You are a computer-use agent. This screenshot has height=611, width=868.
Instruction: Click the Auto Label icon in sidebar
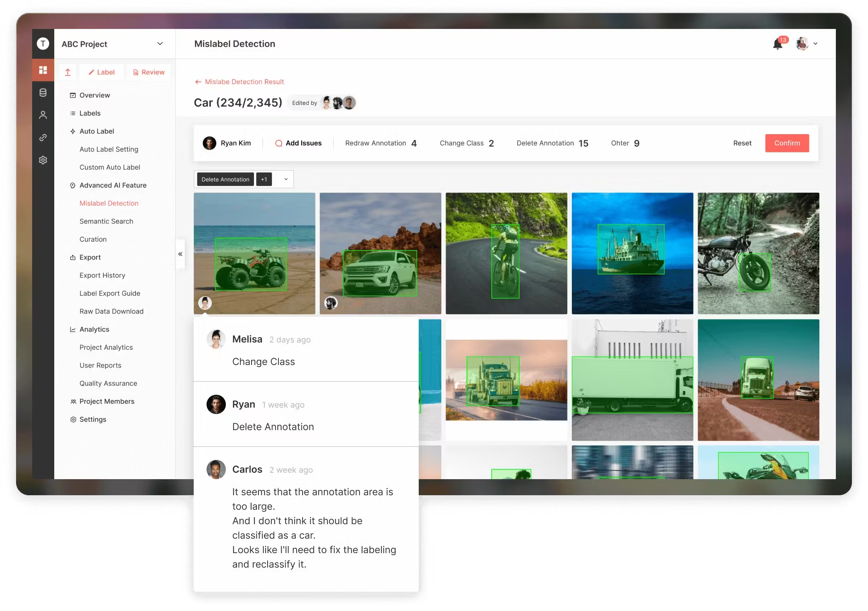(x=73, y=131)
